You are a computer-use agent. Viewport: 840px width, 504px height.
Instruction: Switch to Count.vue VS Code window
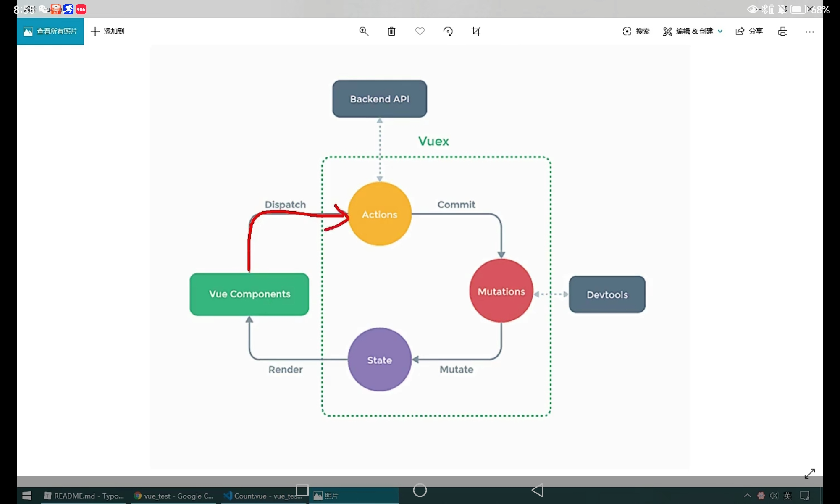tap(262, 496)
